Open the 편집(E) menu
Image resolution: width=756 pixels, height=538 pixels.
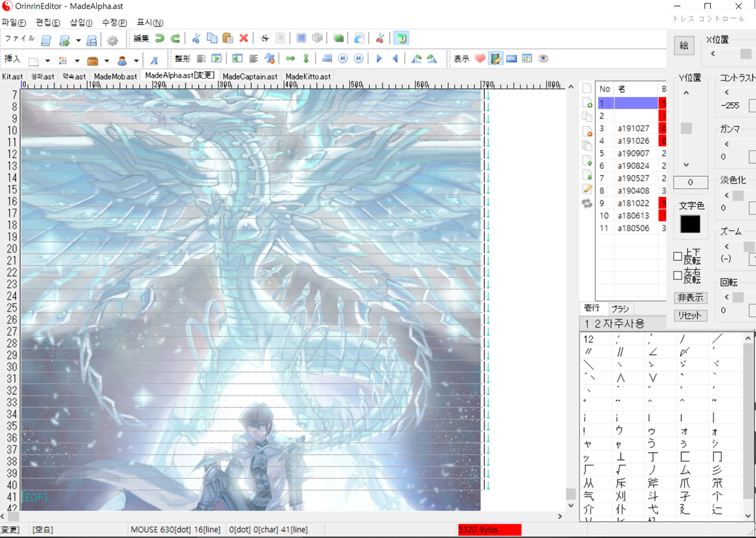48,23
